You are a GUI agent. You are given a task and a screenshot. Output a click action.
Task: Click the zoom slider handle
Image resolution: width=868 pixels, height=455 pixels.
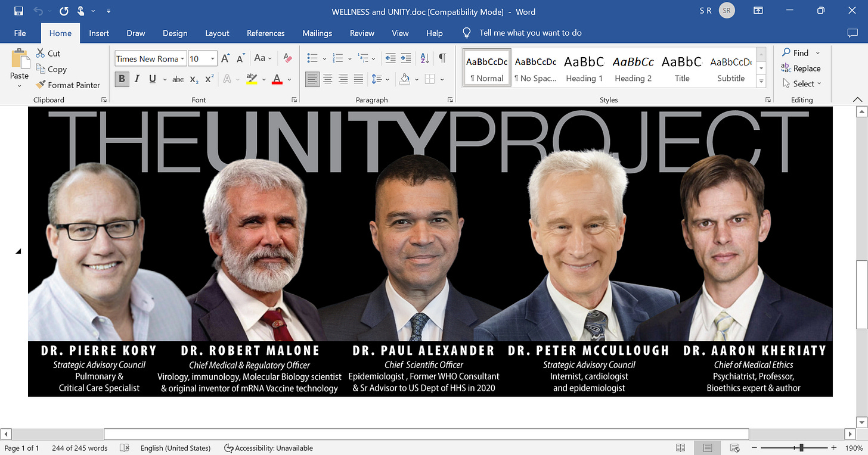click(801, 448)
